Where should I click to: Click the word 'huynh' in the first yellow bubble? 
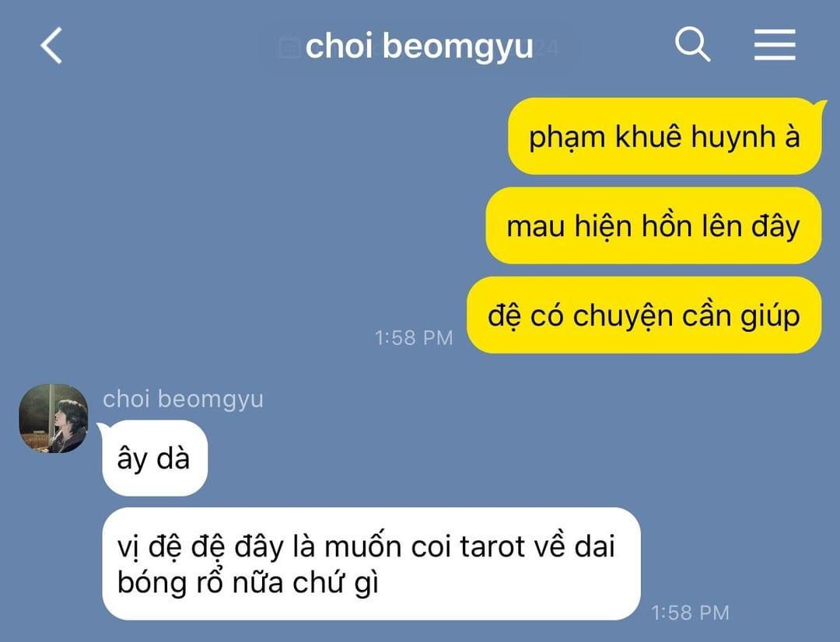point(733,137)
